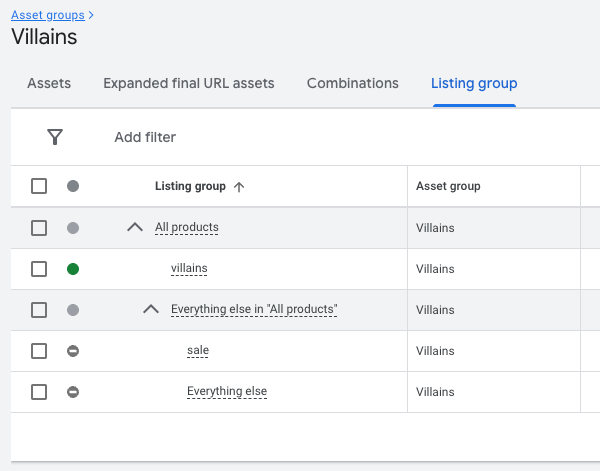Go to Asset groups breadcrumb link
The width and height of the screenshot is (600, 471).
48,15
